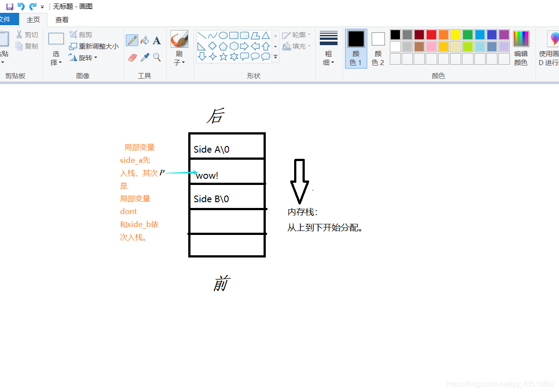Pick the brown color swatch
This screenshot has width=559, height=392.
pos(419,46)
